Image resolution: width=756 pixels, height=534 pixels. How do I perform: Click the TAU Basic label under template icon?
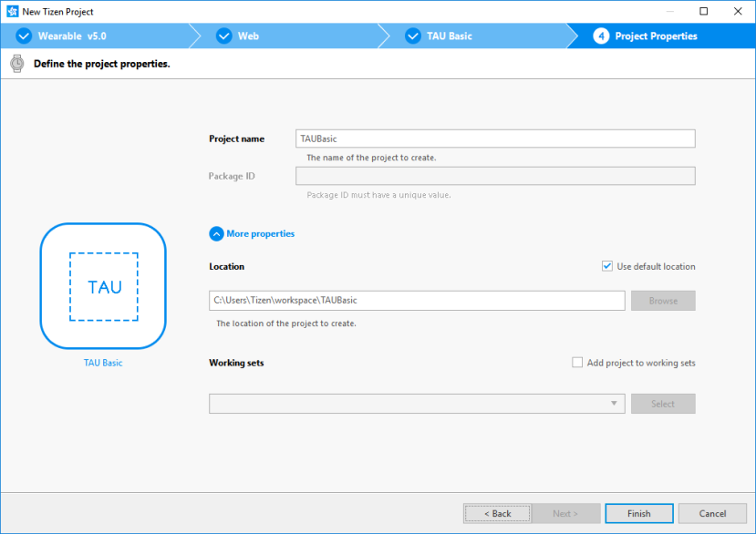coord(103,363)
